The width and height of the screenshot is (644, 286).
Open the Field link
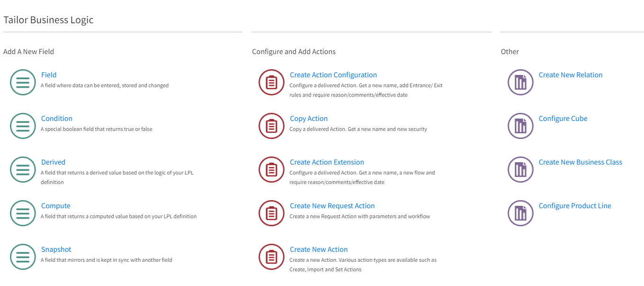click(x=49, y=75)
